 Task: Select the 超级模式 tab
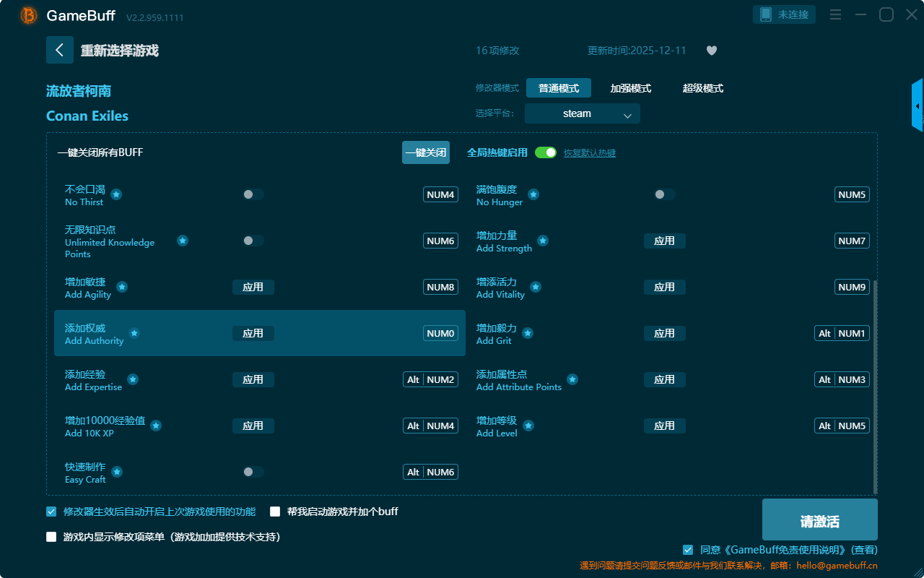(x=702, y=88)
